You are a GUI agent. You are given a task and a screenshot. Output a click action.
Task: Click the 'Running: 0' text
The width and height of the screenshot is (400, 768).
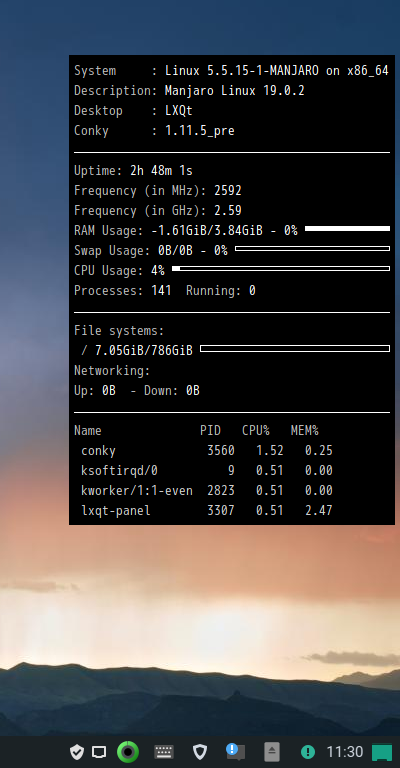pos(221,291)
